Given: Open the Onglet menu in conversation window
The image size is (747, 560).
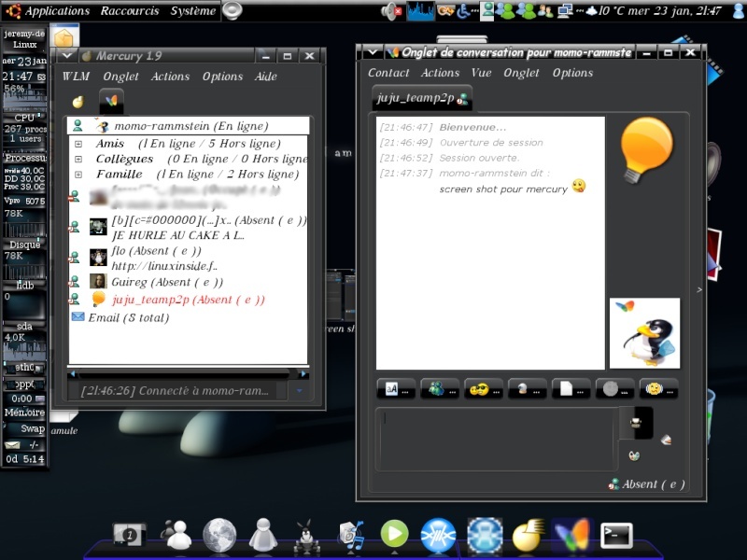Looking at the screenshot, I should tap(521, 73).
